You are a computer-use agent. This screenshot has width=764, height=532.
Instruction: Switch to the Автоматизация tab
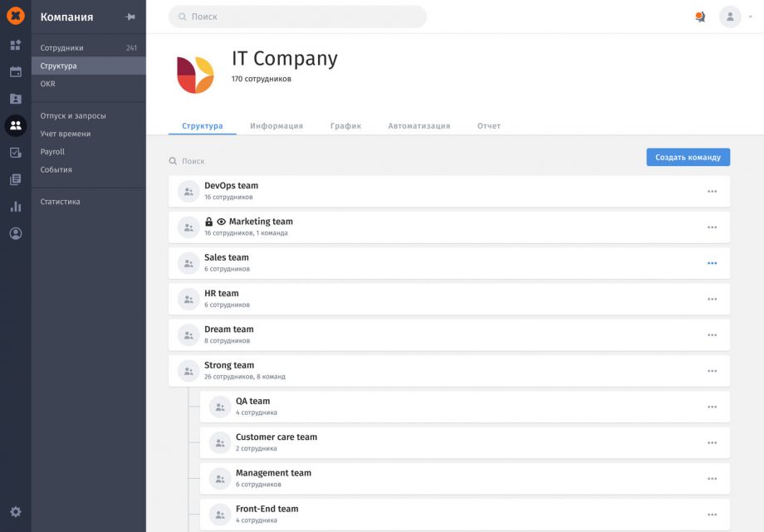[419, 126]
